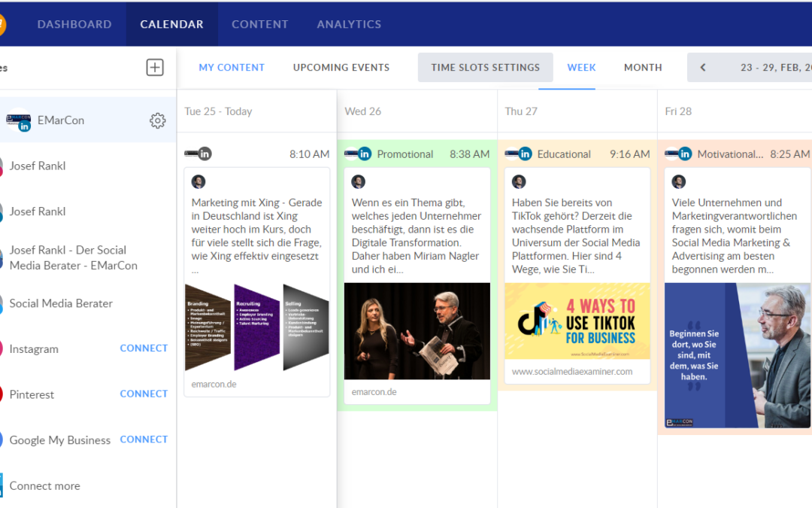Click the 'Promotional' category label
Screen dimensions: 812x508
[405, 154]
